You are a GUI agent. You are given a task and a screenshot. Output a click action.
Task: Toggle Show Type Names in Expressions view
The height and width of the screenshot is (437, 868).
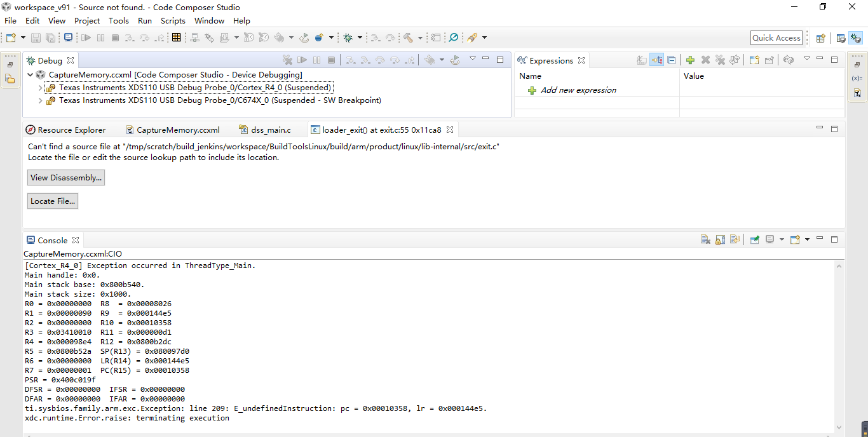pyautogui.click(x=642, y=60)
